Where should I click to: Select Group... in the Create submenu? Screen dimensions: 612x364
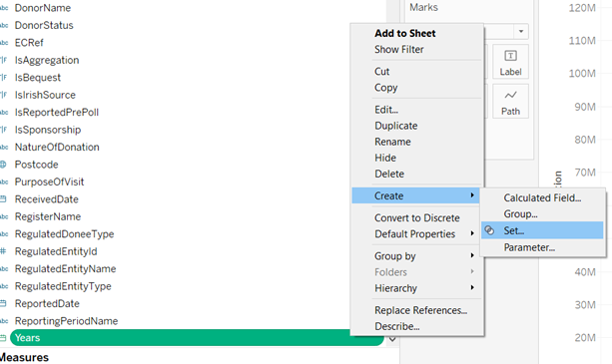520,214
